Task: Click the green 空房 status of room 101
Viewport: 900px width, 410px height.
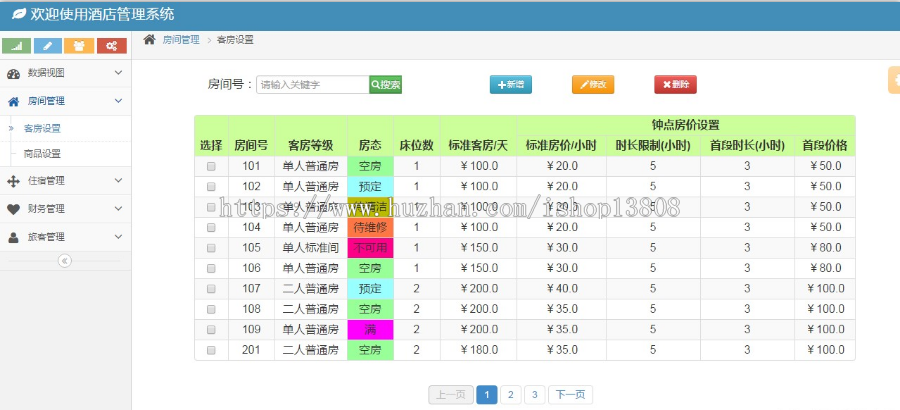Action: click(x=370, y=167)
